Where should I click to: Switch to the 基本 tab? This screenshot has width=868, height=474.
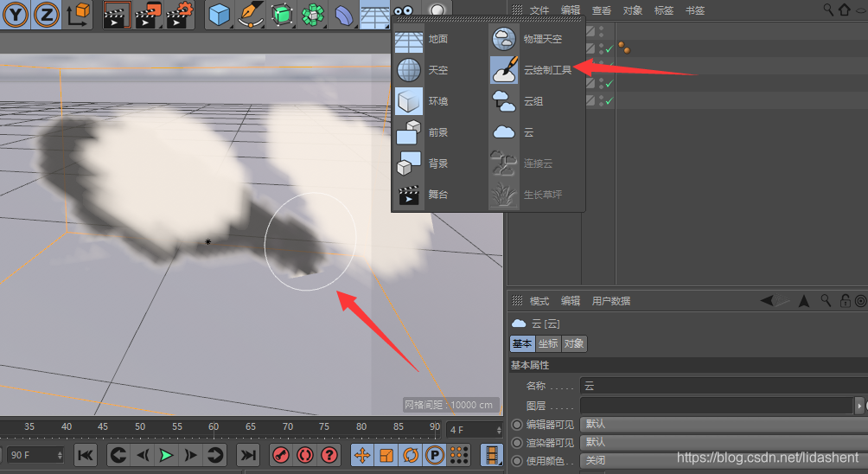tap(522, 343)
